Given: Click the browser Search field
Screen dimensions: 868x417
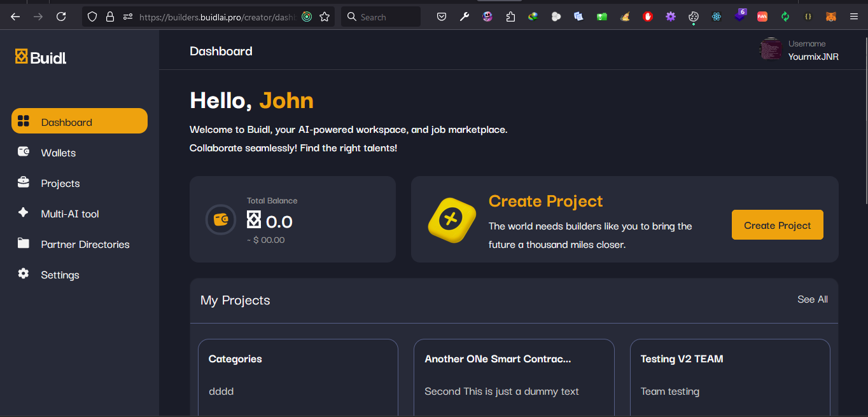Looking at the screenshot, I should click(381, 17).
